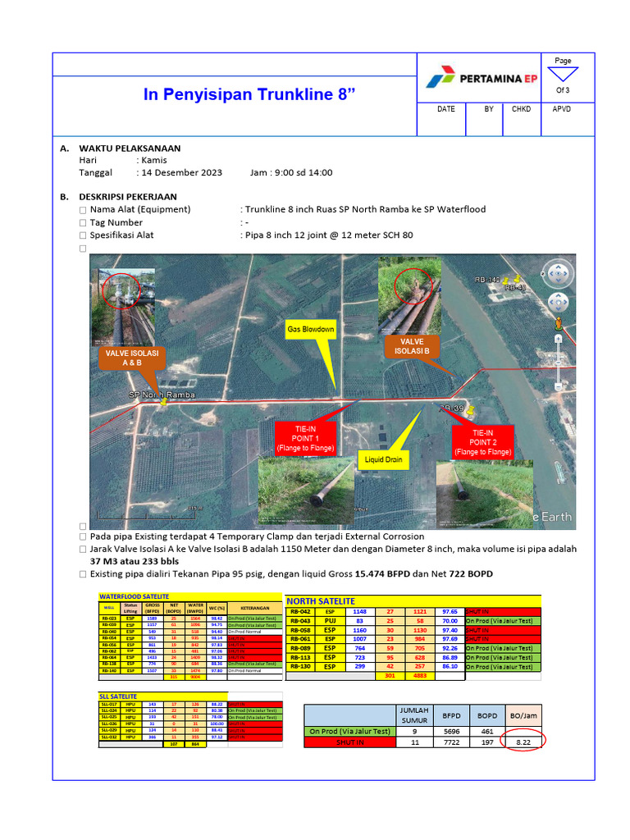Click the pipe photo below TIE-IN POINT 1
The image size is (630, 840).
coord(307,491)
